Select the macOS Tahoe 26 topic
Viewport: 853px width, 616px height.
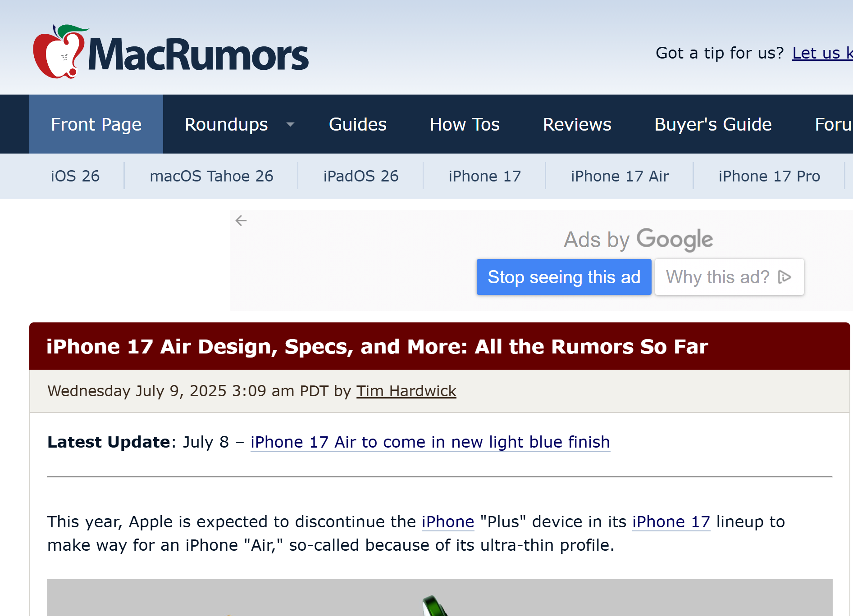pos(211,176)
